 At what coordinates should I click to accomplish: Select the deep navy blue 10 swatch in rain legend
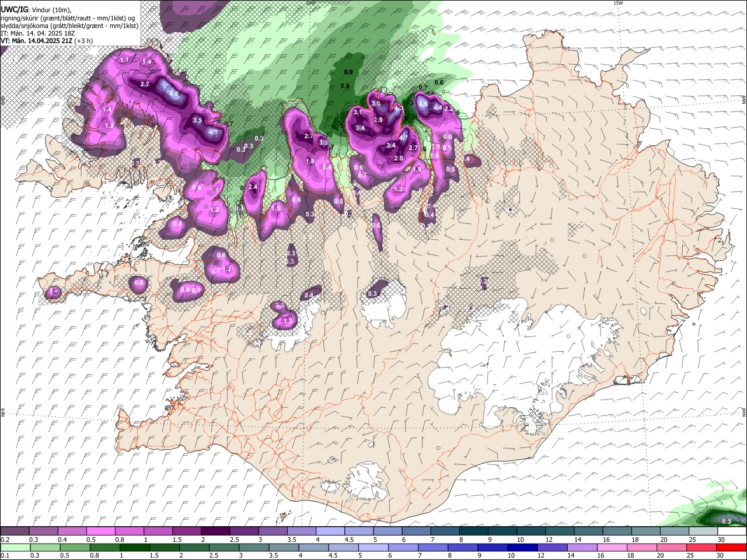[521, 548]
